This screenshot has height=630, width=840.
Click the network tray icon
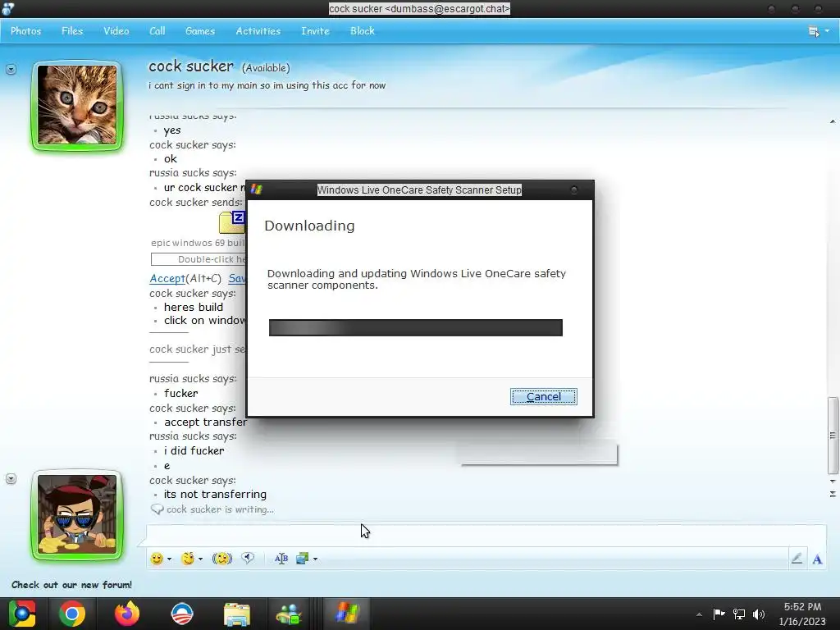point(739,614)
